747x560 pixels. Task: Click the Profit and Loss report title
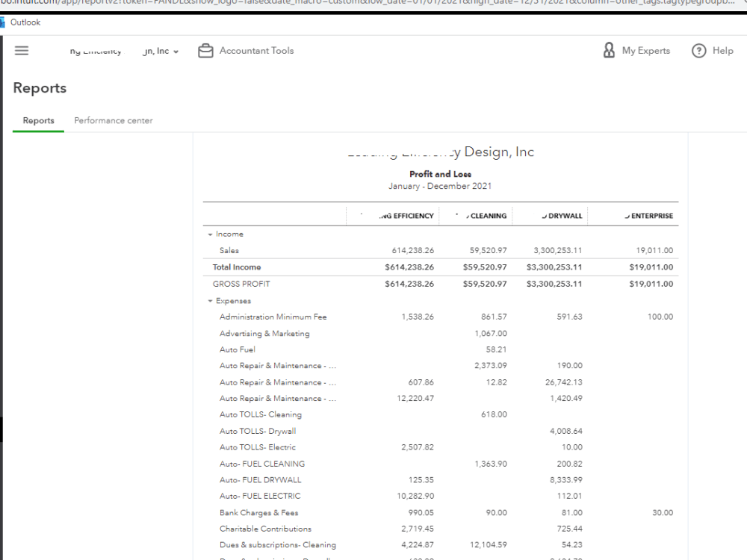(440, 174)
